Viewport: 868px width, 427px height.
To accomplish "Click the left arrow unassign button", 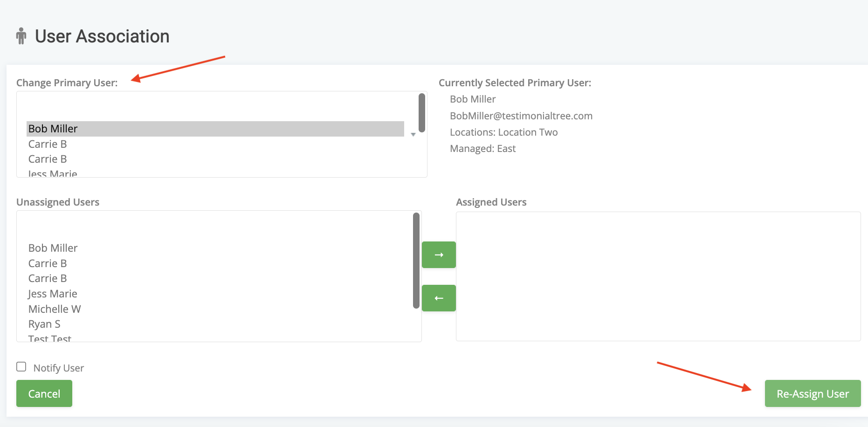I will point(439,298).
